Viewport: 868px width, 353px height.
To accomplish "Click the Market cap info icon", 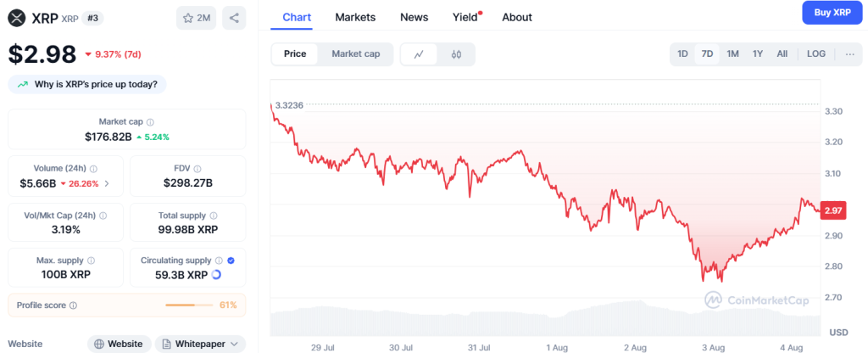I will coord(150,122).
